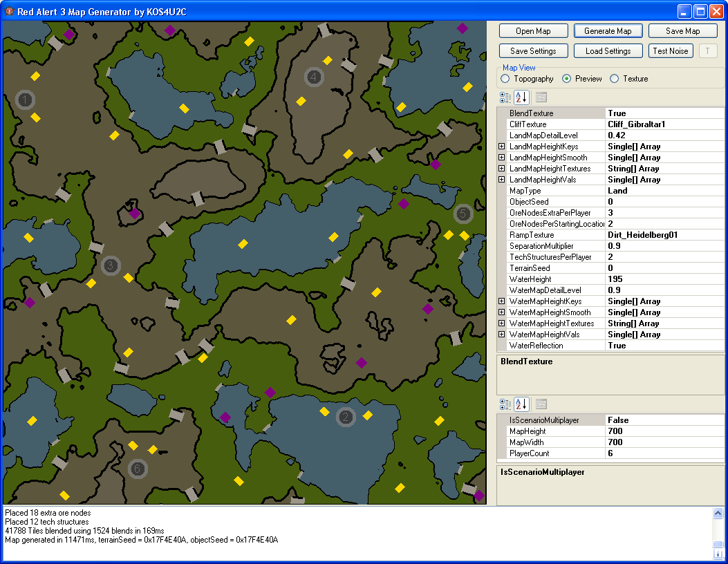728x564 pixels.
Task: Edit the MapType value Land
Action: [665, 191]
